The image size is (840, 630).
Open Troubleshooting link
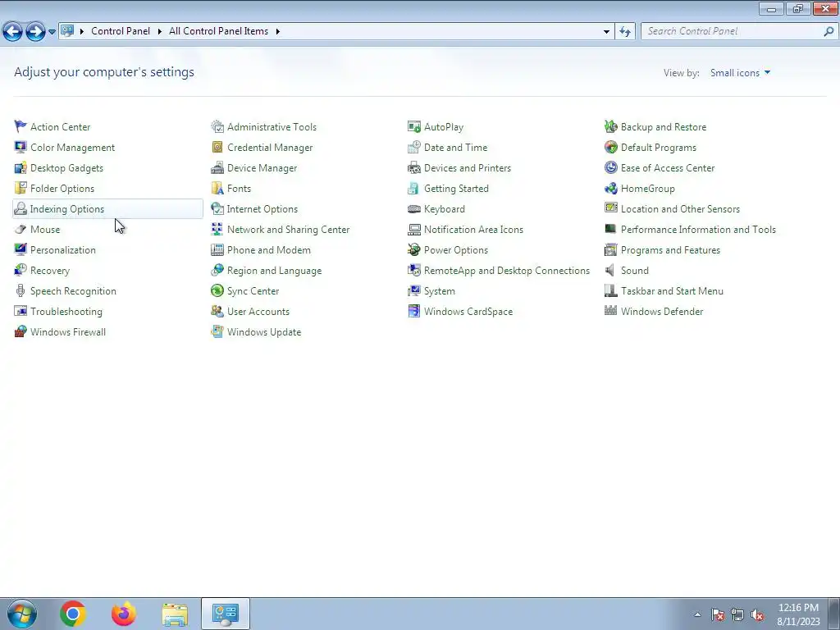pyautogui.click(x=66, y=311)
